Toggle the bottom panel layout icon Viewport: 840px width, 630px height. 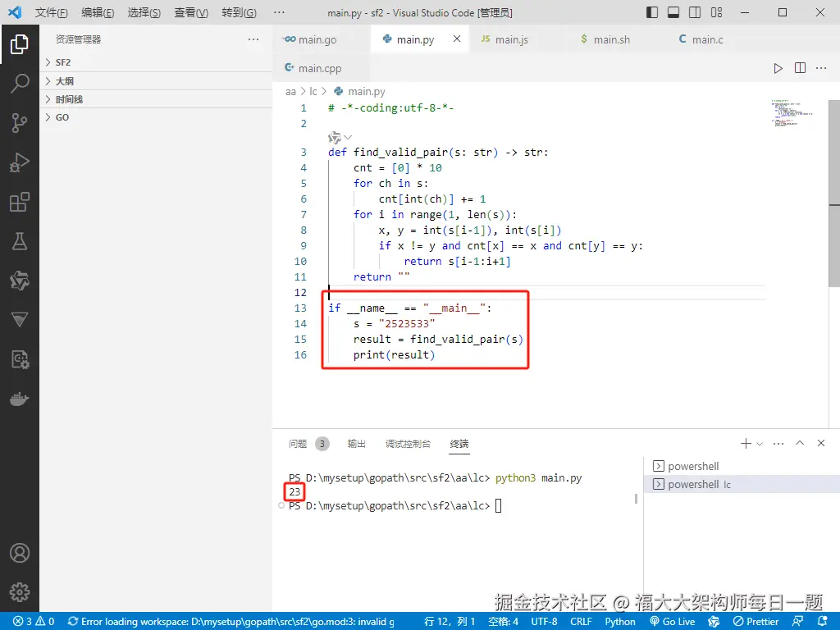coord(673,12)
